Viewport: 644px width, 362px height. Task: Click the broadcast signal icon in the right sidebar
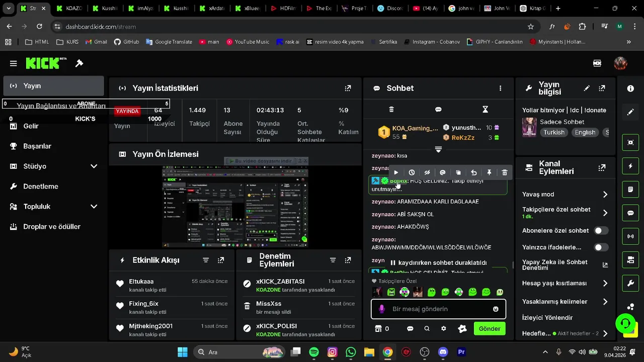[x=630, y=236]
